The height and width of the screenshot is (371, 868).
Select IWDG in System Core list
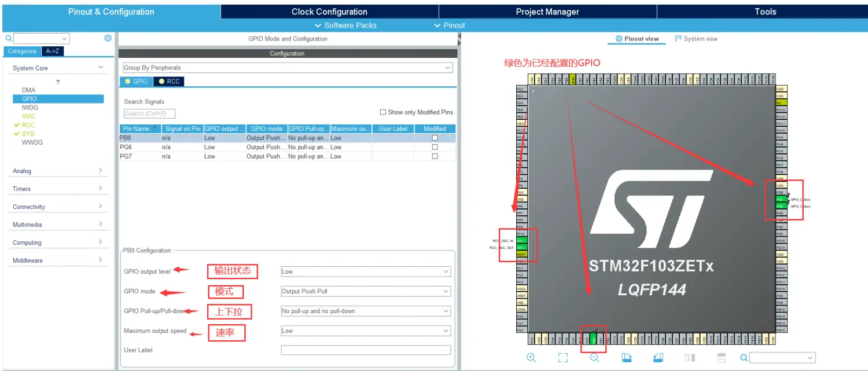30,108
